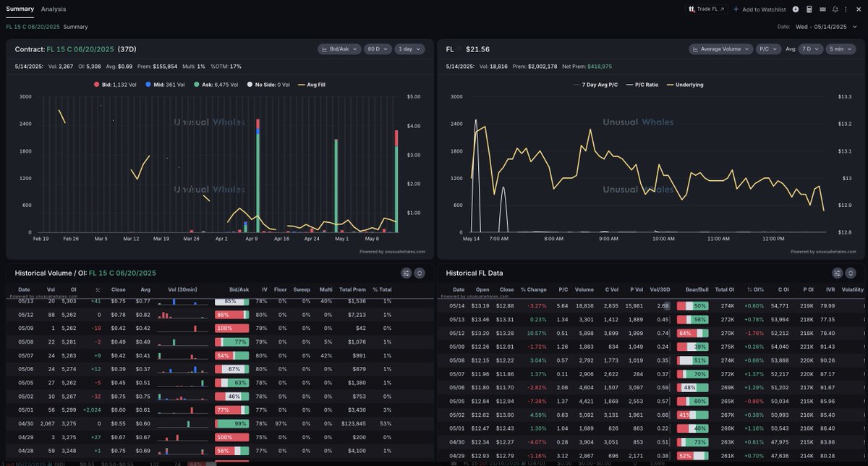Click the 30min volume sparkline in the 05/12 row
Viewport: 868px width, 466px height.
tap(183, 315)
